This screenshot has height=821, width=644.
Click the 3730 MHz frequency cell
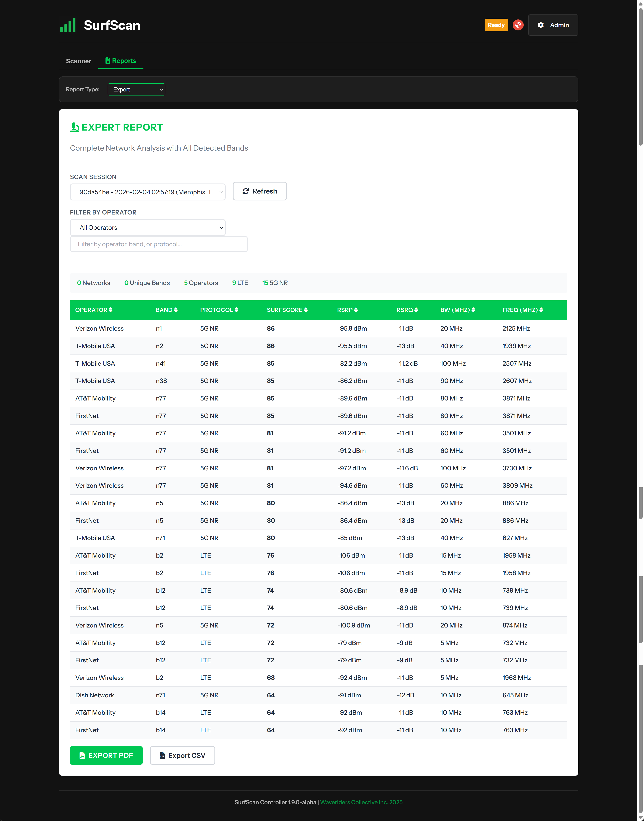(517, 468)
